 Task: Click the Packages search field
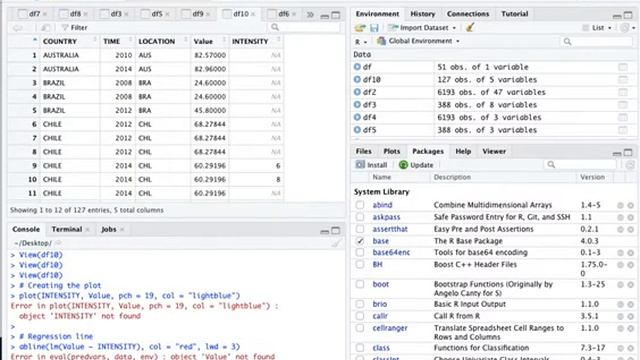pyautogui.click(x=580, y=164)
